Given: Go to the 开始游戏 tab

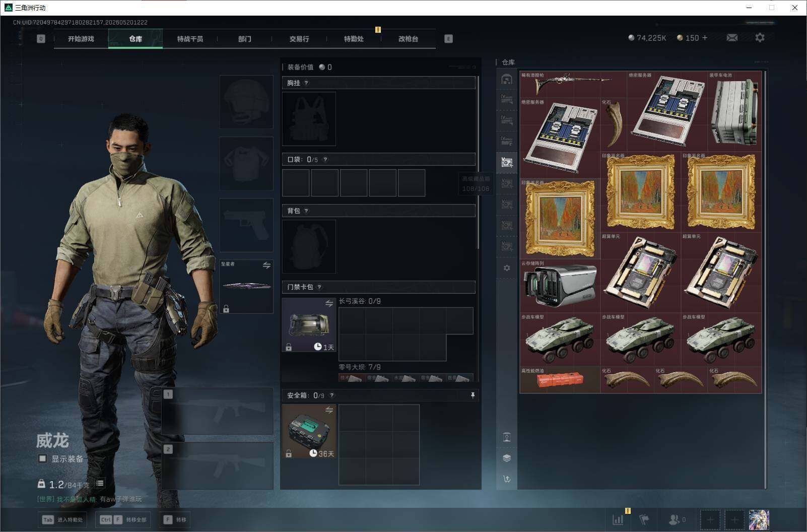Looking at the screenshot, I should pos(81,39).
